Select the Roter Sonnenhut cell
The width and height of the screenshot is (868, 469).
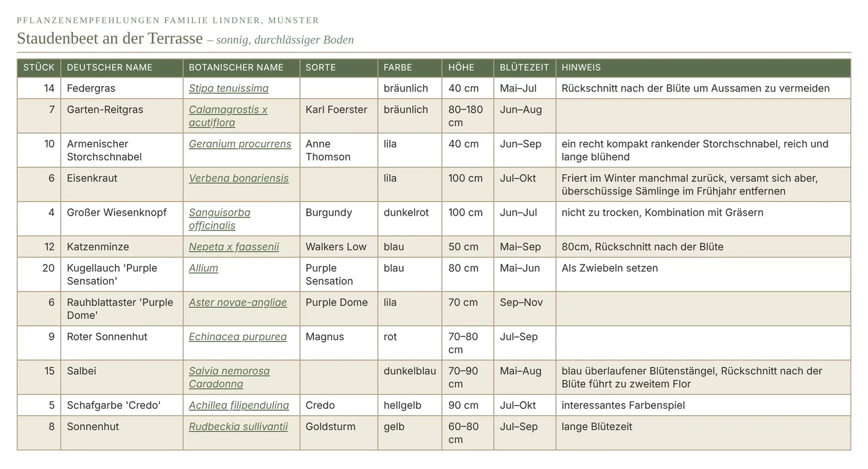pyautogui.click(x=122, y=343)
